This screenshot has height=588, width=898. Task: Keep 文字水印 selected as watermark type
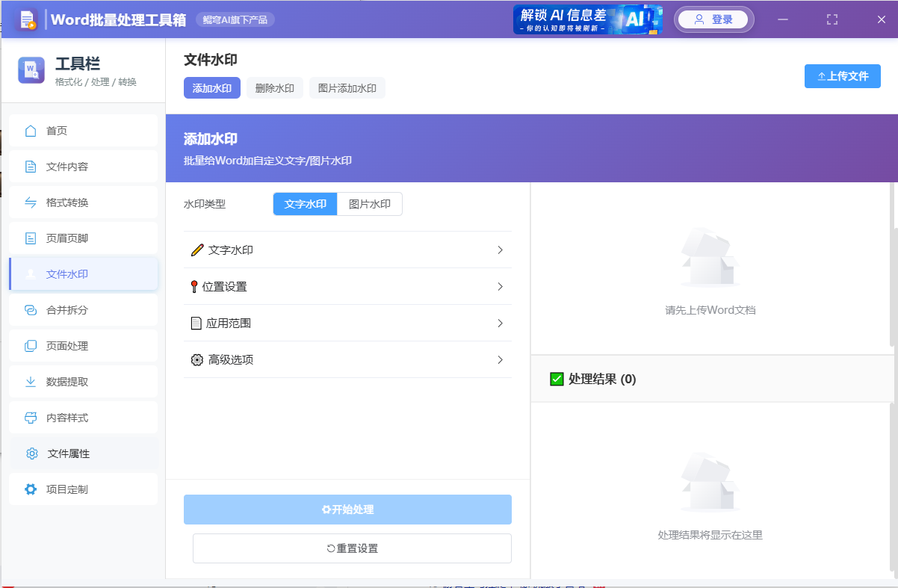[305, 203]
